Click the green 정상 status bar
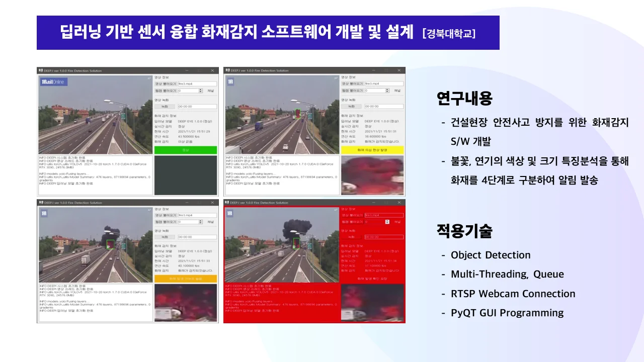Image resolution: width=644 pixels, height=362 pixels. point(187,149)
